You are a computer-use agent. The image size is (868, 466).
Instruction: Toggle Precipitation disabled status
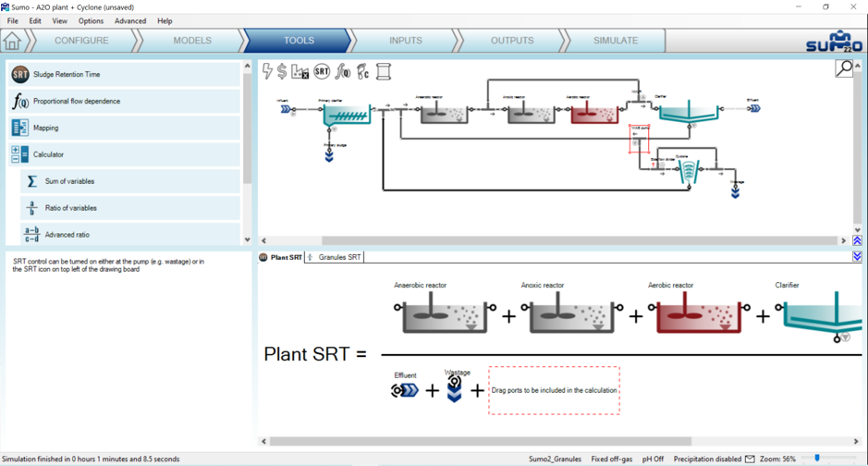click(x=707, y=459)
